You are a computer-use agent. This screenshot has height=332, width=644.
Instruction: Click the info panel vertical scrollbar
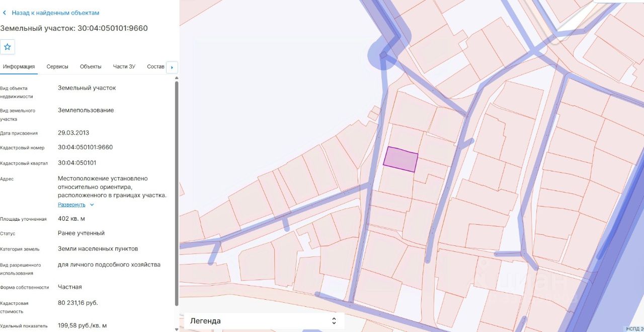(177, 193)
